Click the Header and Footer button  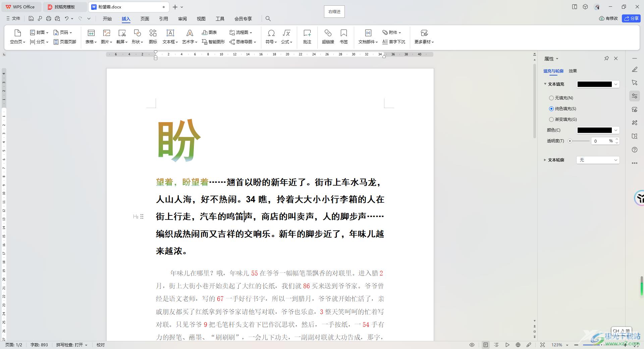65,42
